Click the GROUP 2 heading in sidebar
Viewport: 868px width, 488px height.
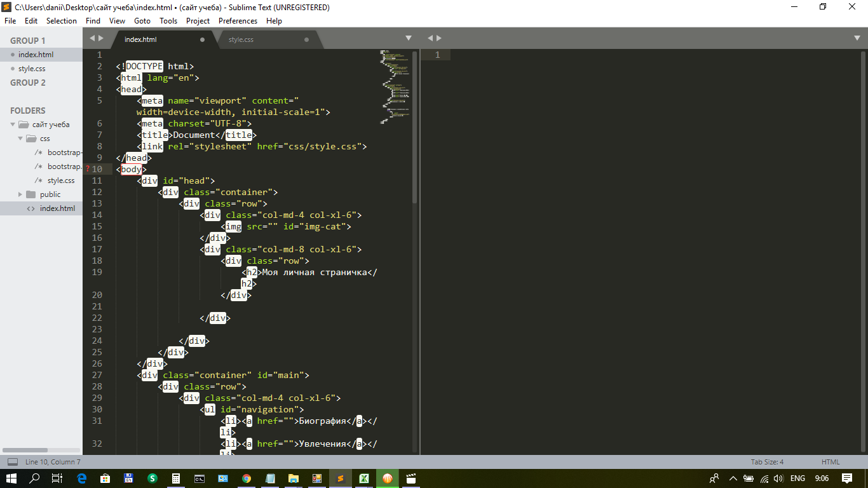coord(28,83)
